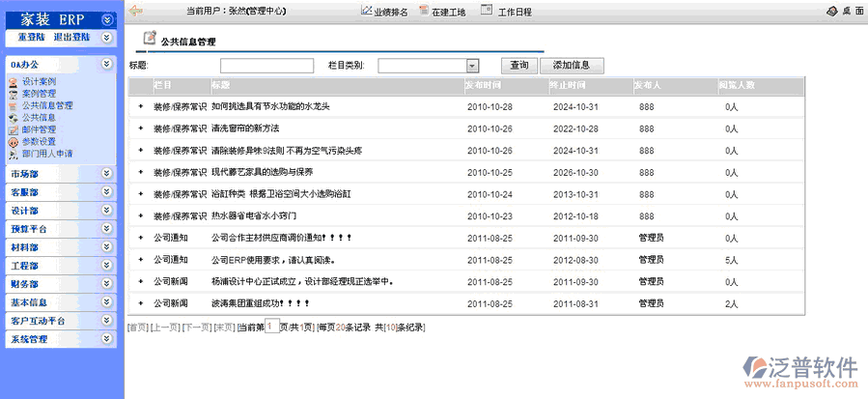Click the 当前用户 张然 label
This screenshot has height=399, width=868.
coord(237,11)
